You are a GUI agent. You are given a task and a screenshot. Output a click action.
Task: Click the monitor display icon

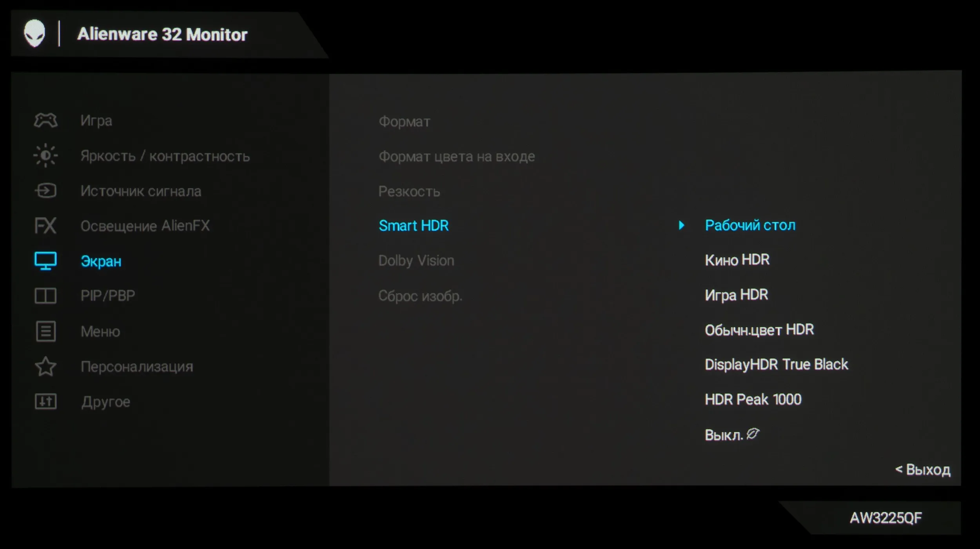coord(45,261)
